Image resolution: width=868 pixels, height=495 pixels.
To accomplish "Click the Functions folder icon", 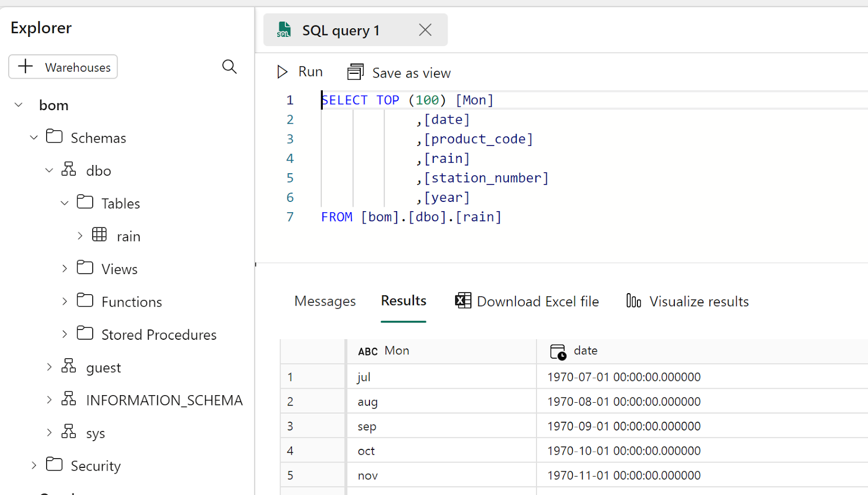I will tap(85, 300).
